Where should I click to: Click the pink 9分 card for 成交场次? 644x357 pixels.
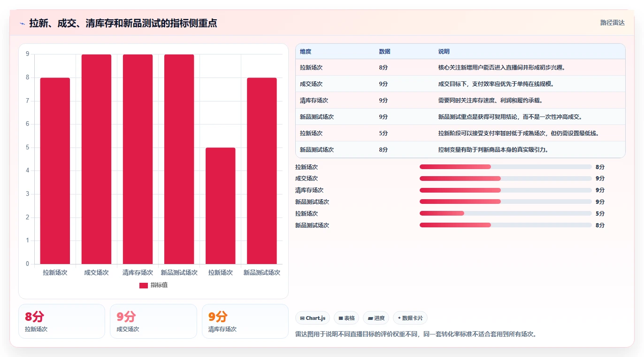[153, 321]
